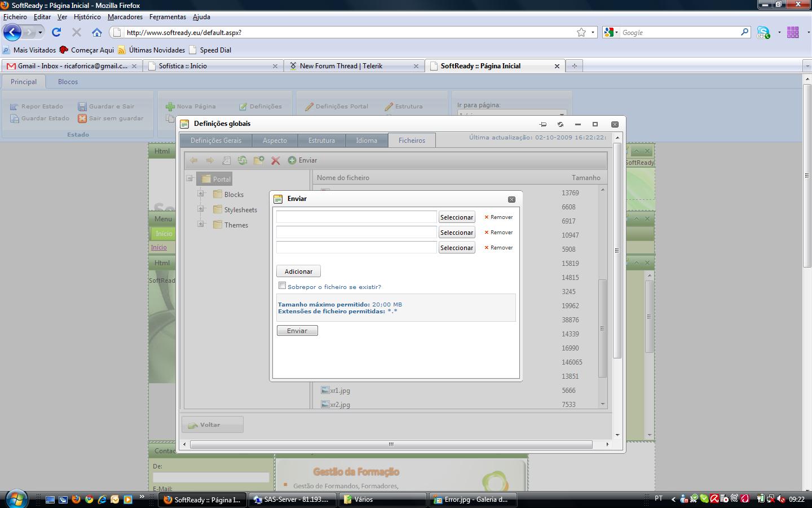This screenshot has height=508, width=812.
Task: Click Seleccionar for second upload row
Action: 457,233
